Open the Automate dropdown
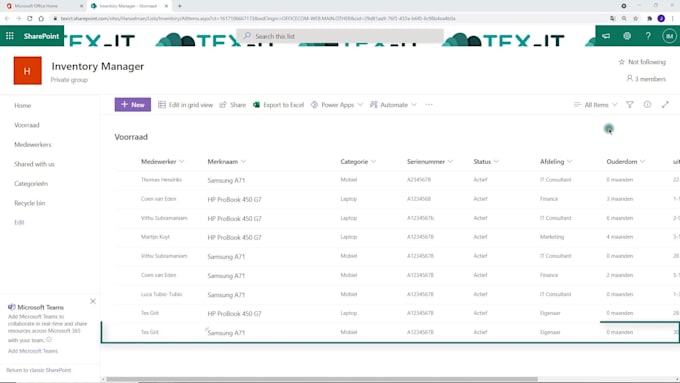 click(393, 105)
